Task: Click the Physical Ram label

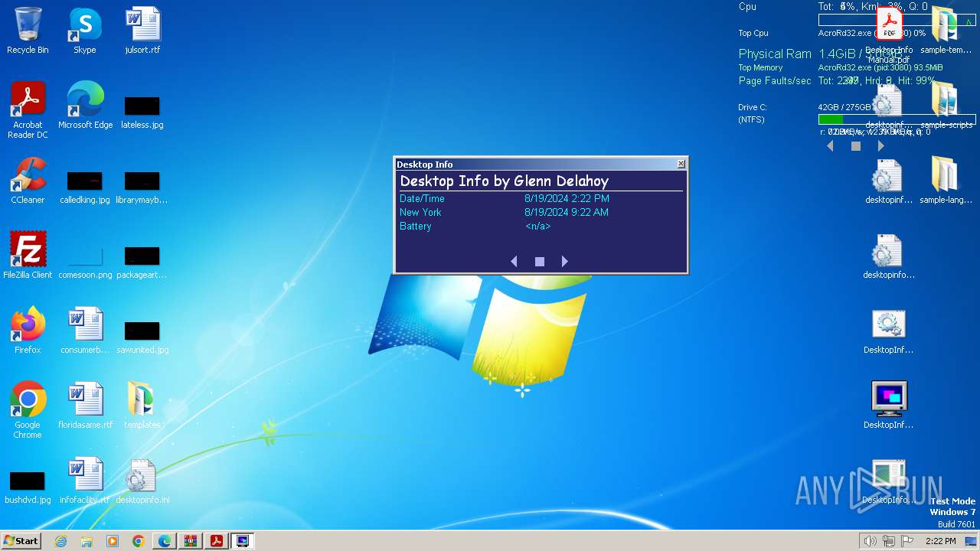Action: pyautogui.click(x=775, y=54)
